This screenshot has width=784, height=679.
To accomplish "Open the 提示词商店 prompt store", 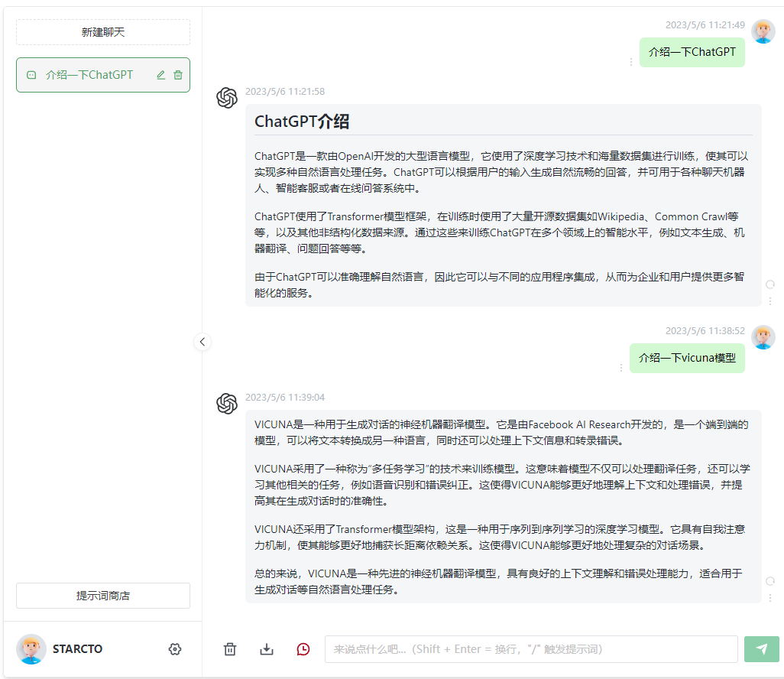I will pos(103,596).
